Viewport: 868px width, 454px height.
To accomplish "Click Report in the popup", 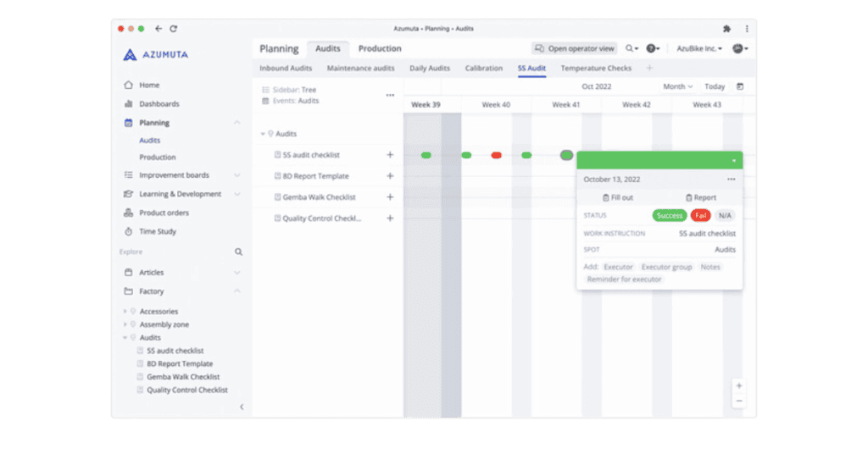I will click(x=701, y=197).
